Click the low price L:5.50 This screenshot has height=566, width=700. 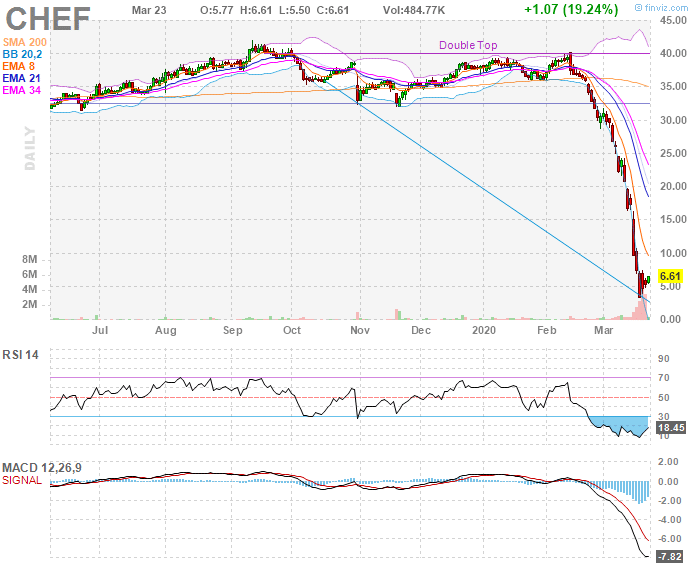click(x=295, y=10)
